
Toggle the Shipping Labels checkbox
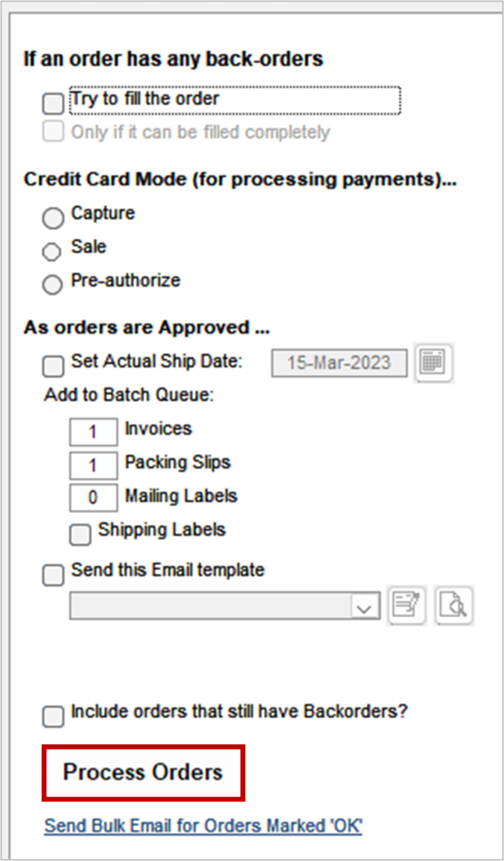[x=80, y=535]
